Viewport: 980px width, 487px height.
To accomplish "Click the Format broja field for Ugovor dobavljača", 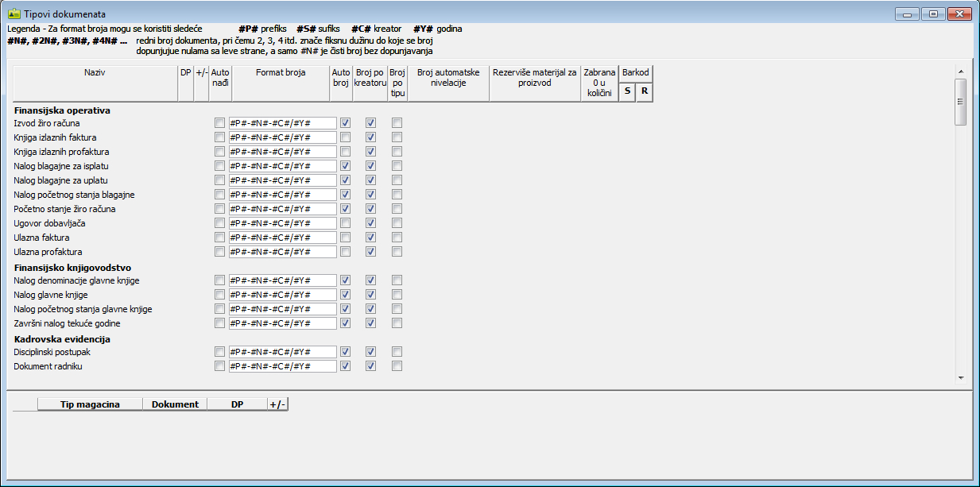I will (x=282, y=223).
